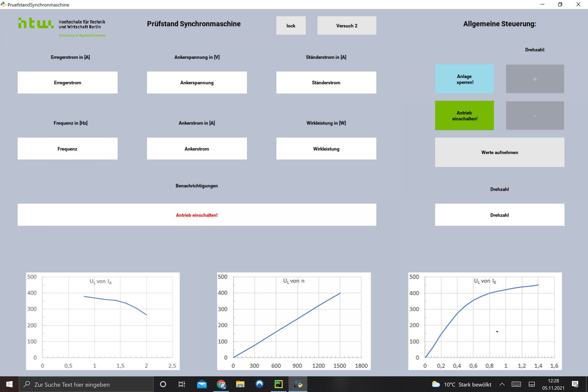This screenshot has width=588, height=392.
Task: Click the HTW Berlin logo
Action: tap(61, 27)
